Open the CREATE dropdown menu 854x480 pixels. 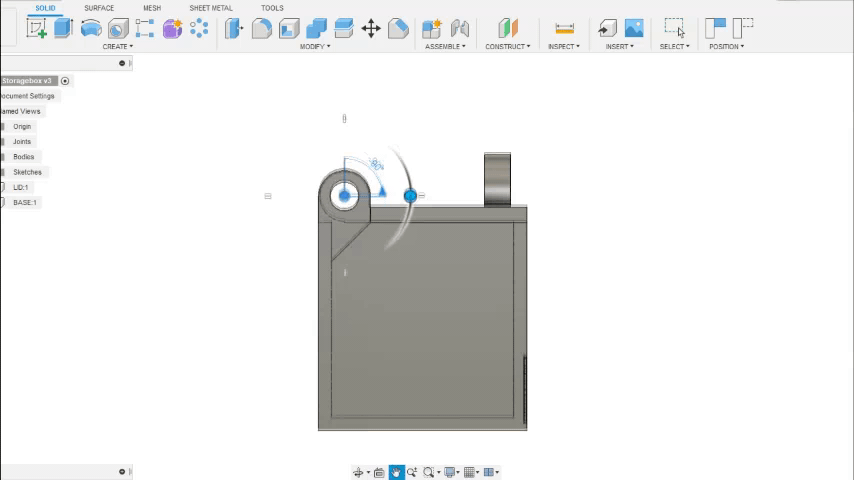(117, 46)
